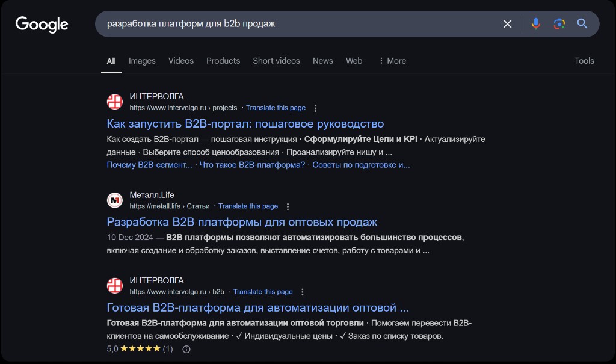Click the intervolga.ru projects URL
The width and height of the screenshot is (616, 364).
click(x=183, y=108)
